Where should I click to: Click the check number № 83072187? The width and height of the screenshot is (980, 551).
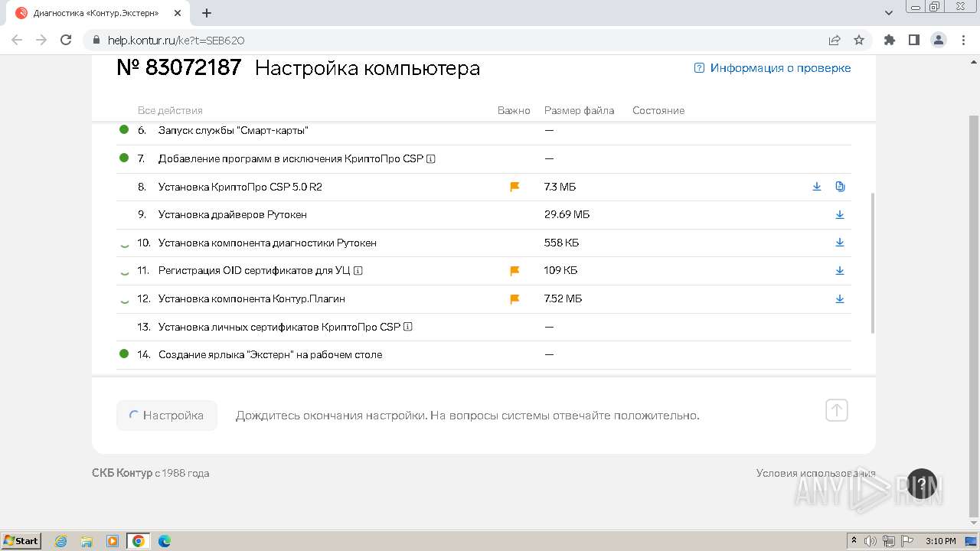179,67
